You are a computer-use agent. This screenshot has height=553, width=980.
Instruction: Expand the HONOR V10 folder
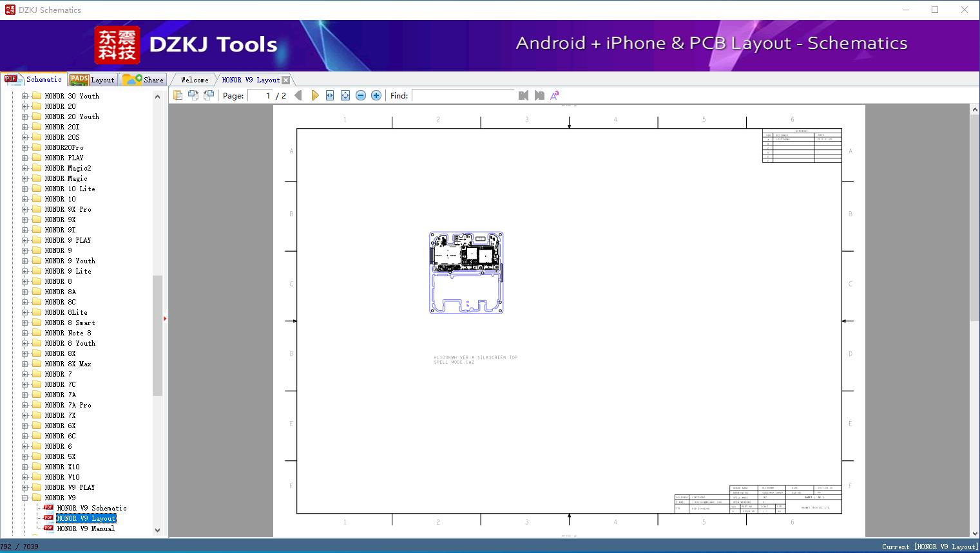pos(24,477)
